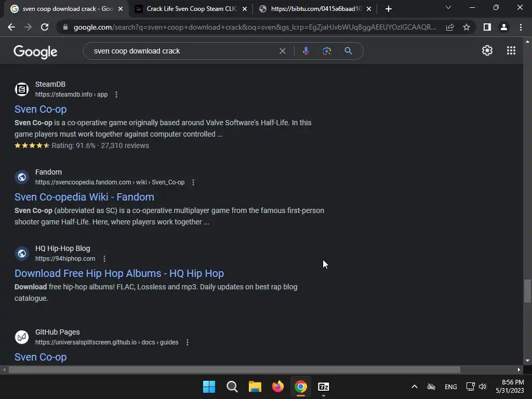Submit search with the magnifier icon
This screenshot has width=532, height=399.
click(348, 51)
